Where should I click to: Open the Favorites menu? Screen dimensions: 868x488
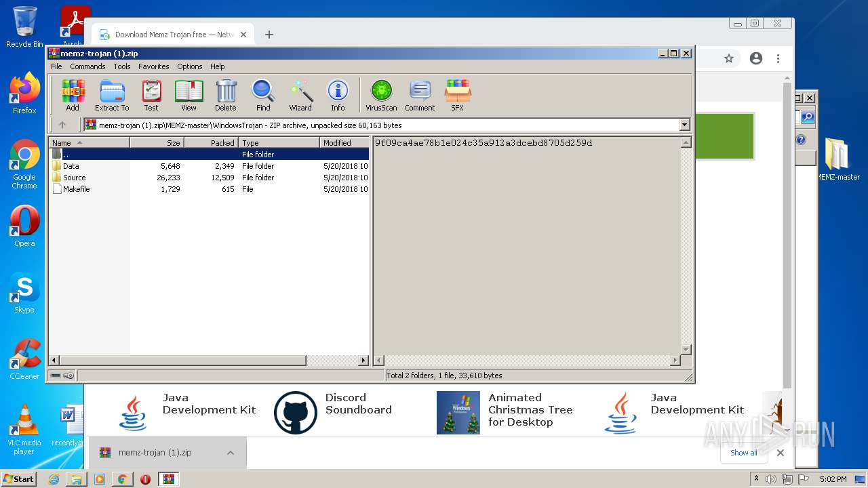point(154,66)
